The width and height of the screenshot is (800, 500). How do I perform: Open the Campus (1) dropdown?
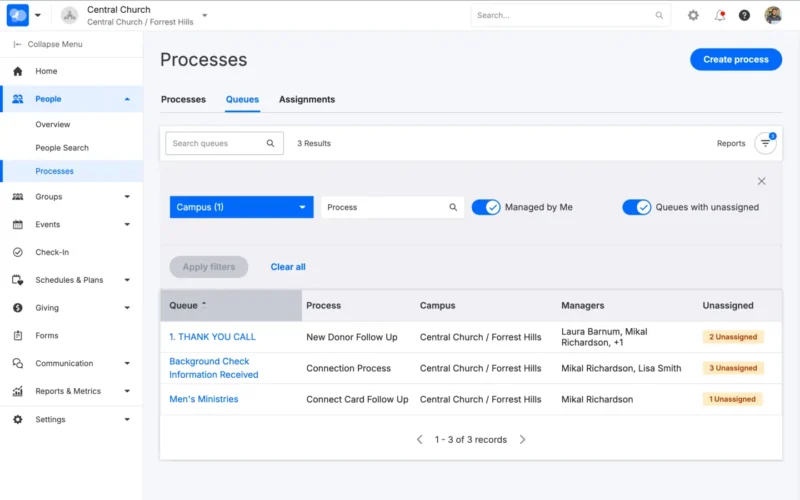point(241,207)
